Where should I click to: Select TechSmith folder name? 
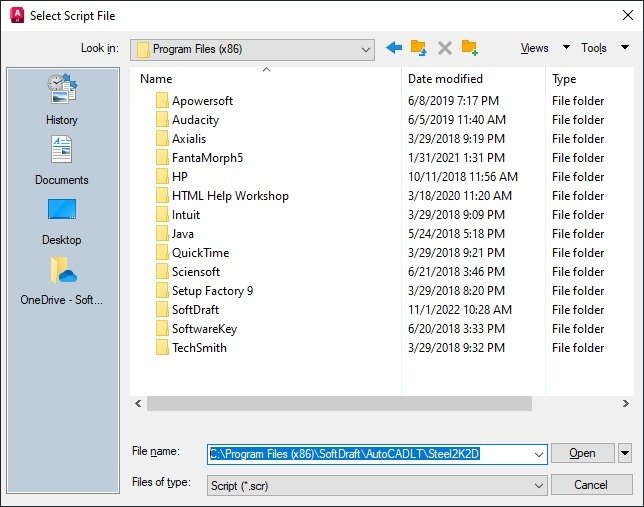[199, 348]
